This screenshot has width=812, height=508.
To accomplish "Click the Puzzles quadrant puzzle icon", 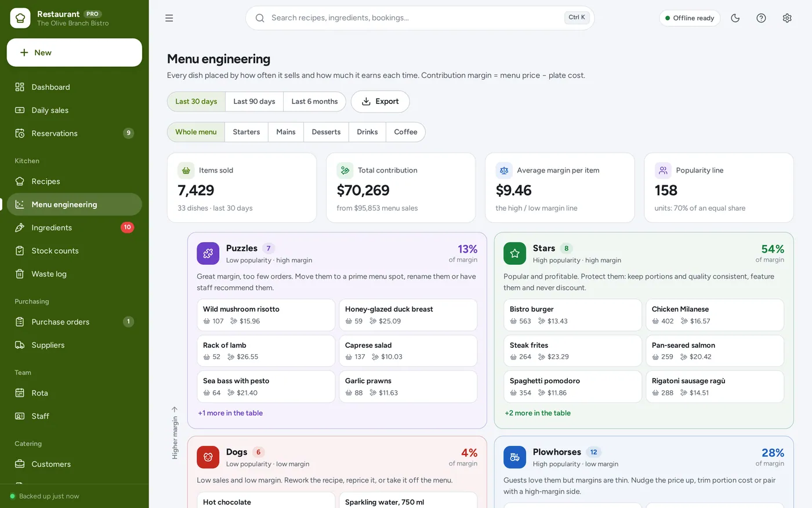I will 208,253.
